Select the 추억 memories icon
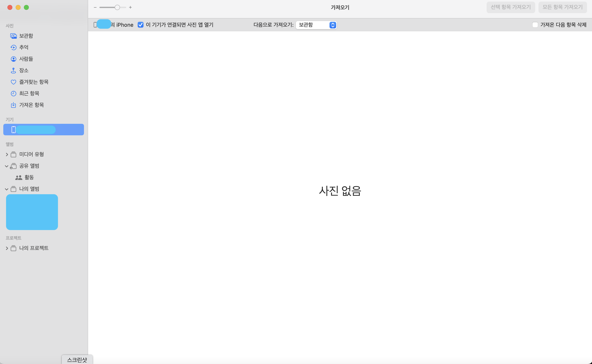 coord(14,48)
